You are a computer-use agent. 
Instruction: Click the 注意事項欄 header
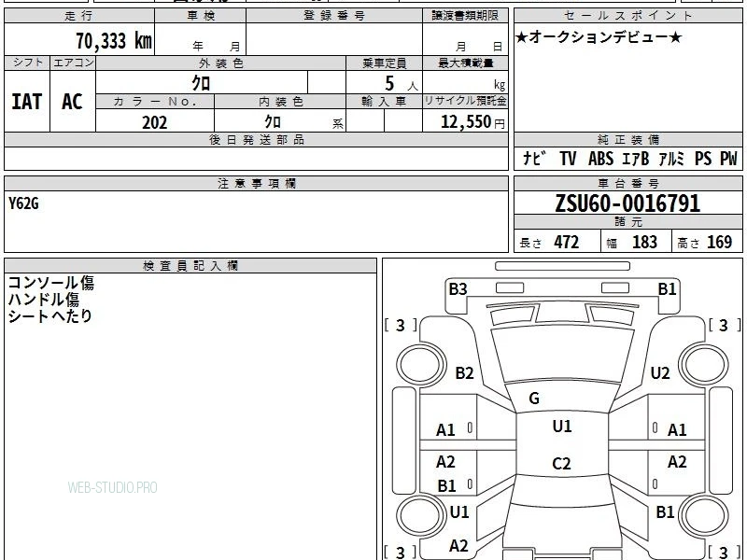coord(256,183)
